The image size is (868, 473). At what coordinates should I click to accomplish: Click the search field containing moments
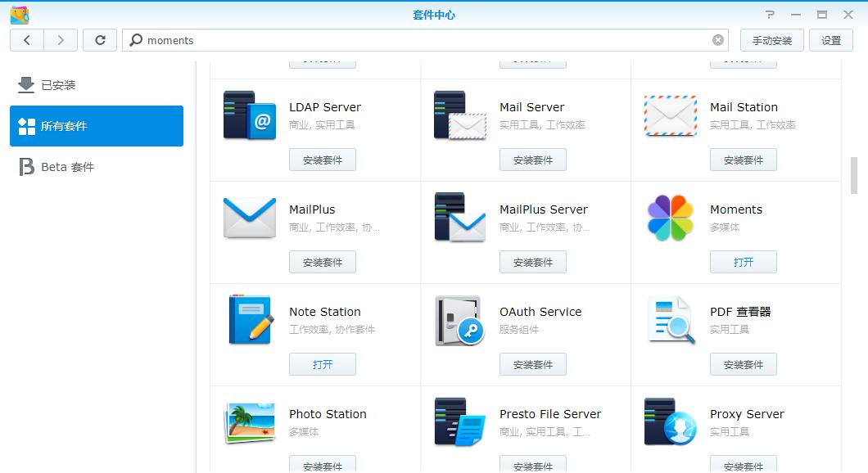[x=425, y=40]
